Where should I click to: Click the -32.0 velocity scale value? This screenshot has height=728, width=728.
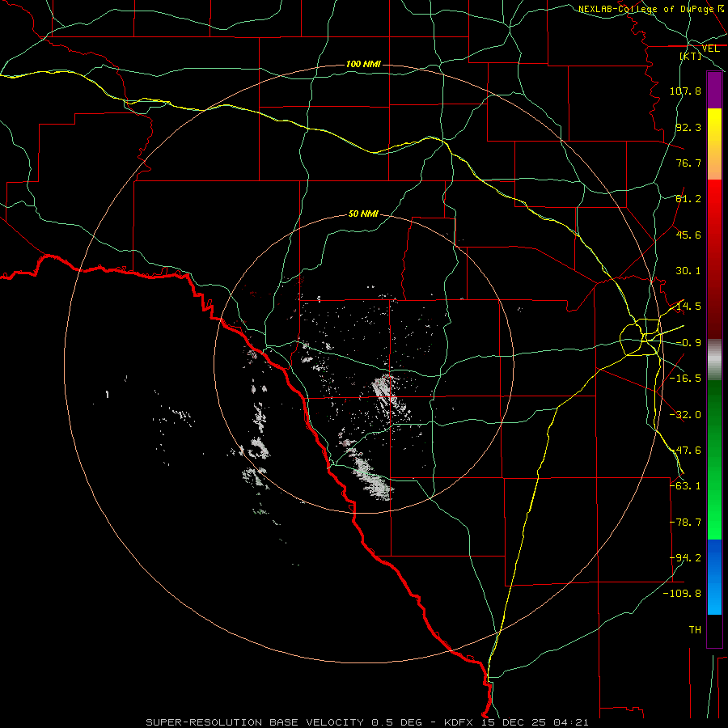685,415
